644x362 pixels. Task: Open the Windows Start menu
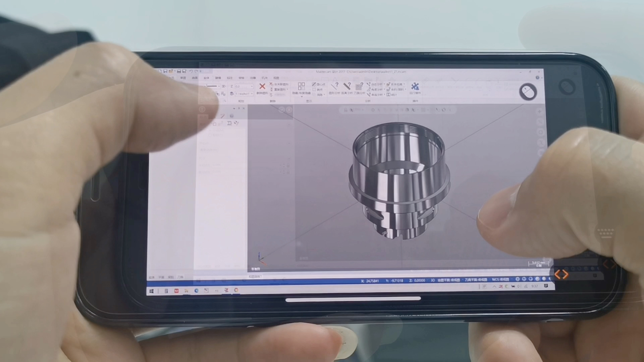[152, 291]
